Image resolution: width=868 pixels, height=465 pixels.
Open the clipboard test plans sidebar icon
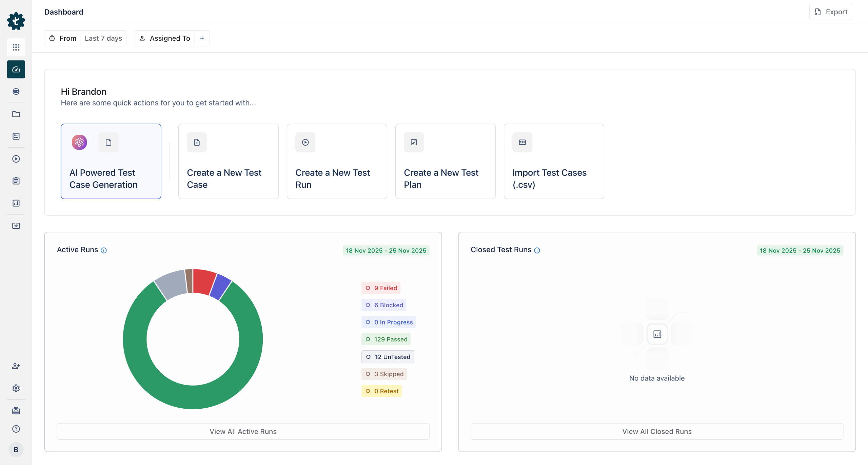16,181
